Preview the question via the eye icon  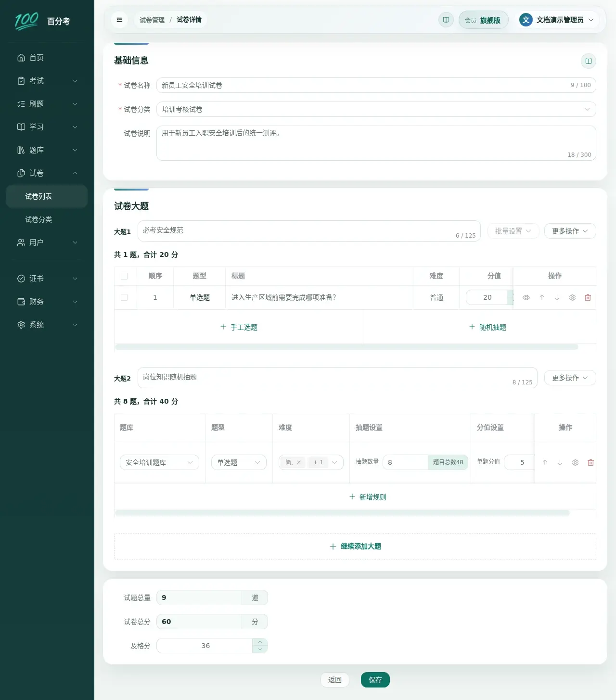pos(526,298)
